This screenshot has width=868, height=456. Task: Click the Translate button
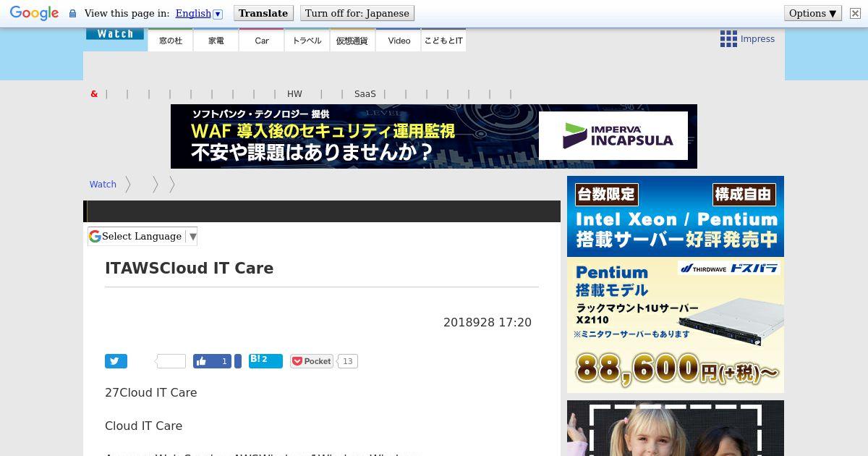point(263,13)
